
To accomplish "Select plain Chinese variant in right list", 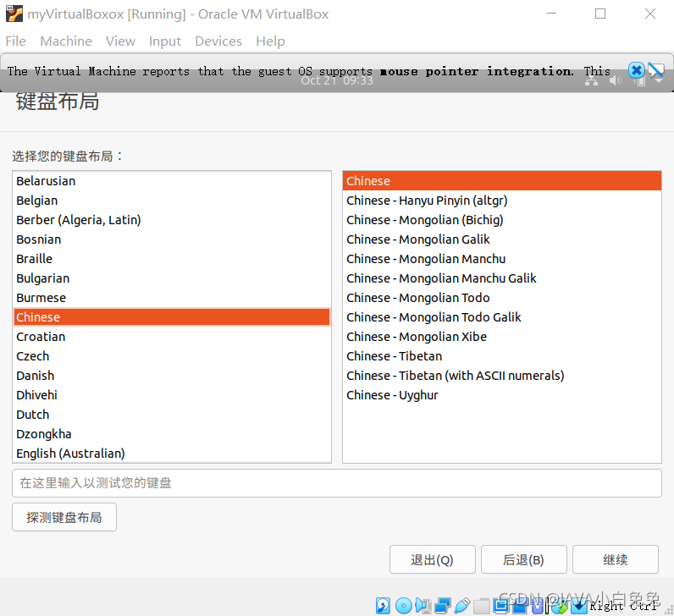I will click(502, 181).
